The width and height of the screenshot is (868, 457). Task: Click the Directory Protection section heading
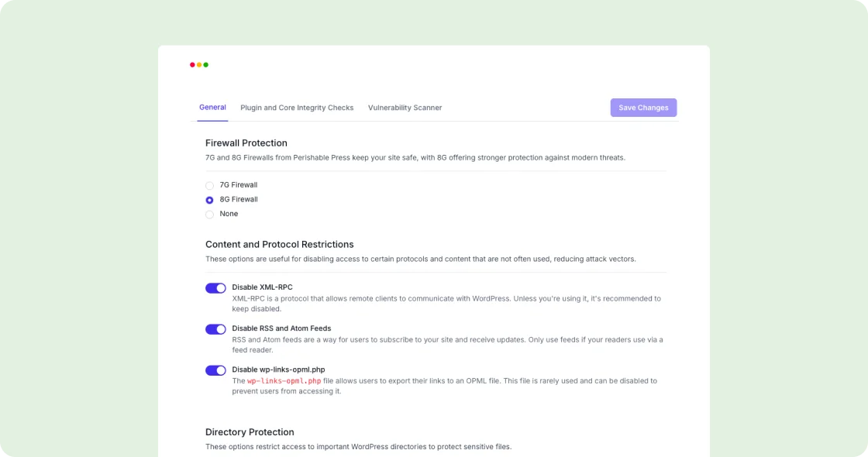(250, 432)
